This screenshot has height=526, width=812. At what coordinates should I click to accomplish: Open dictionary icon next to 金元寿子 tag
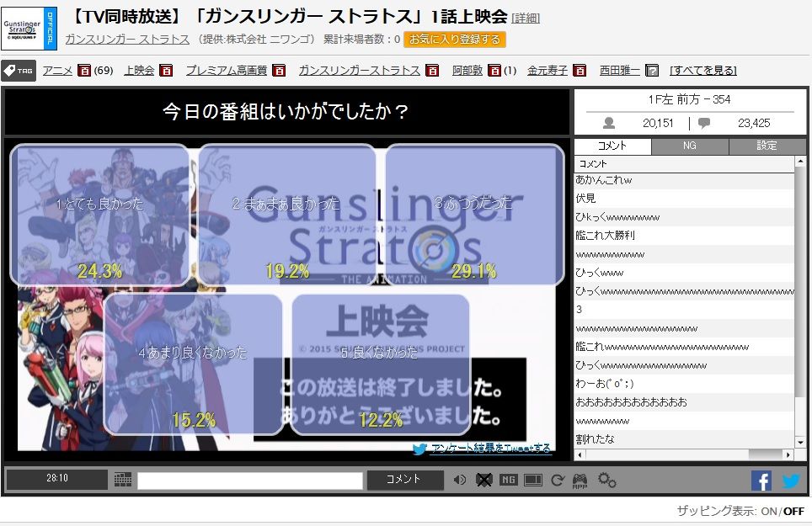click(580, 71)
